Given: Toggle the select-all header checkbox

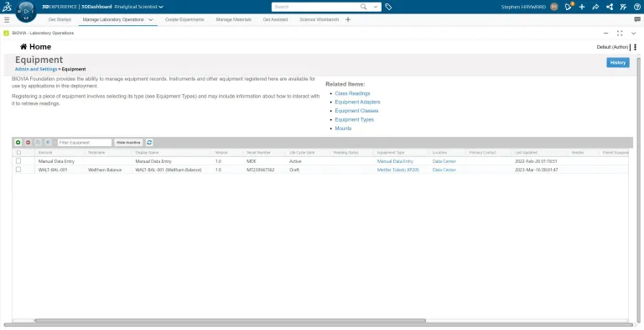Looking at the screenshot, I should (18, 152).
